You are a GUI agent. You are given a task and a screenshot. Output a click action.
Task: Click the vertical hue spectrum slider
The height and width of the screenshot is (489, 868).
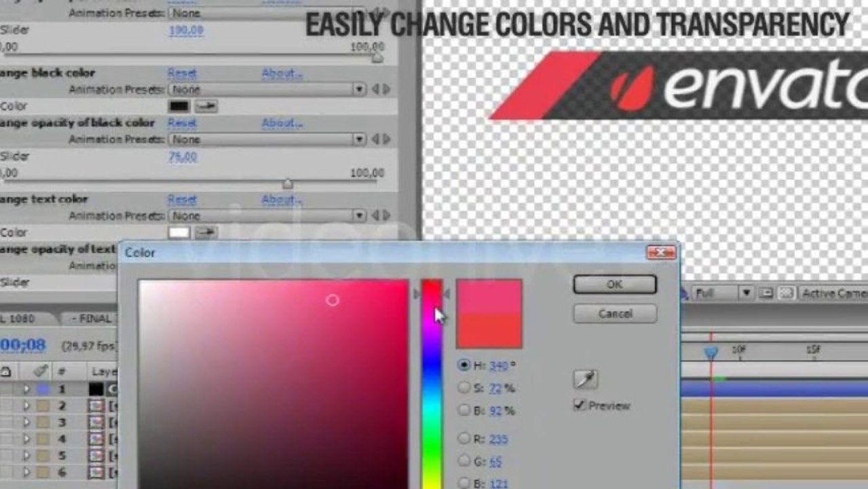tap(432, 384)
